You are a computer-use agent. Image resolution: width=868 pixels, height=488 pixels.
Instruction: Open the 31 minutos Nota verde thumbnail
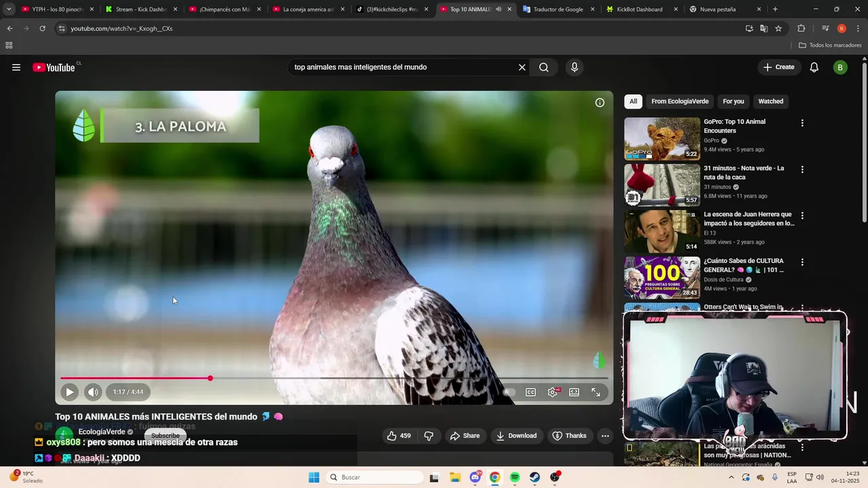coord(662,185)
